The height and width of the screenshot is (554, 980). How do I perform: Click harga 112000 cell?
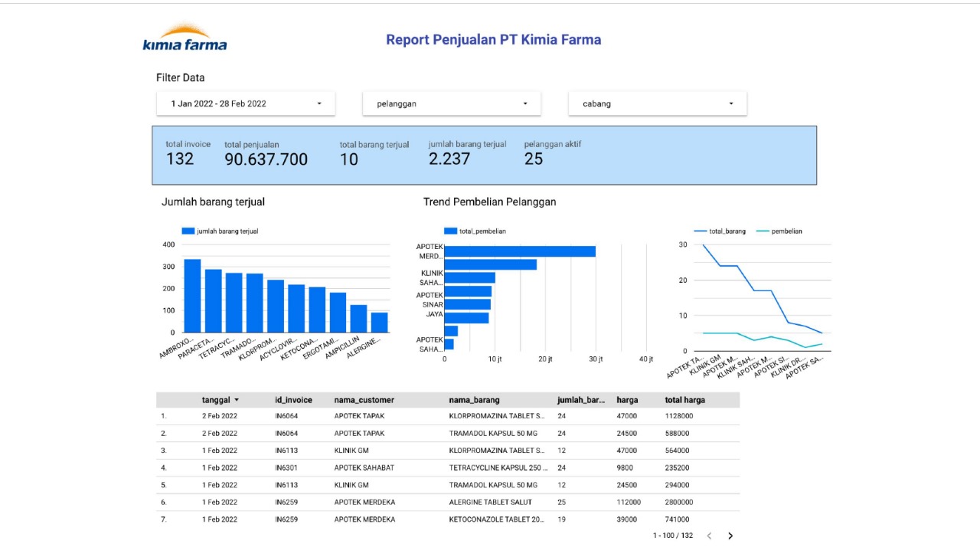coord(629,502)
